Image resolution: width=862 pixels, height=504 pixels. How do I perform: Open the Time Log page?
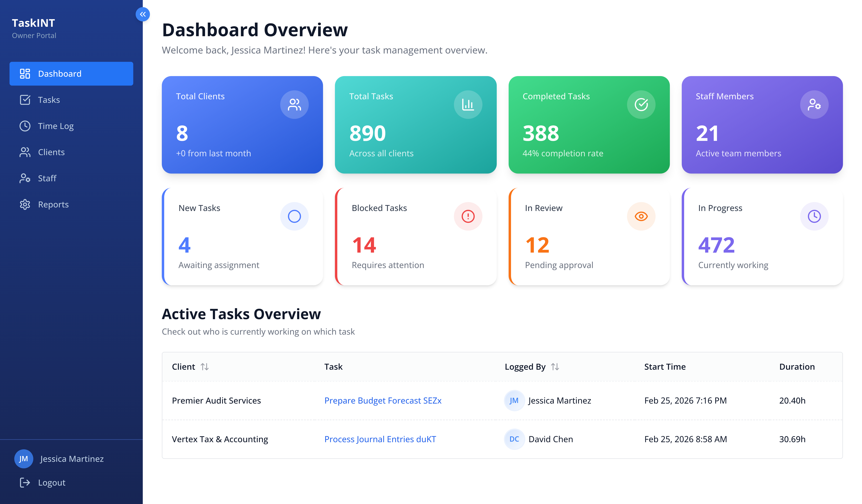[71, 126]
